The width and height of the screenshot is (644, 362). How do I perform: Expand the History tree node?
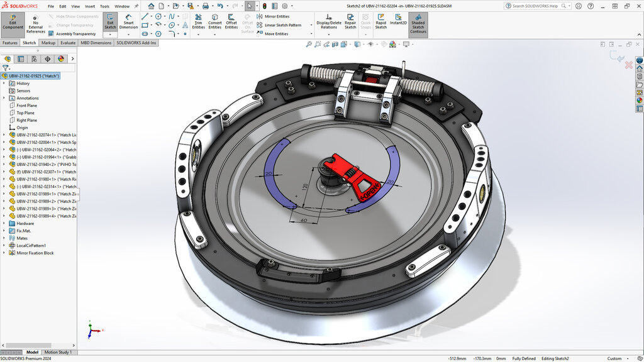pyautogui.click(x=4, y=84)
